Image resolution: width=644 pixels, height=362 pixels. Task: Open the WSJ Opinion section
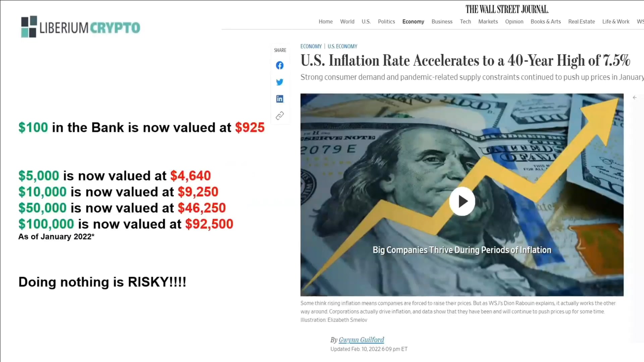[514, 21]
